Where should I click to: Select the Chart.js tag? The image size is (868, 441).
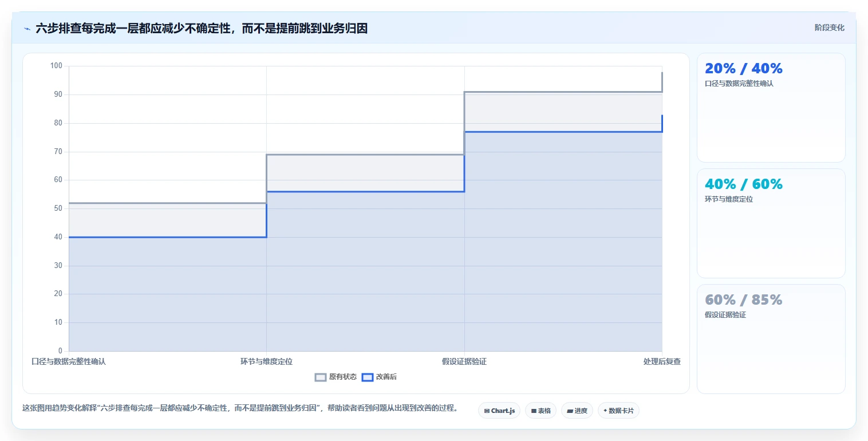[499, 411]
